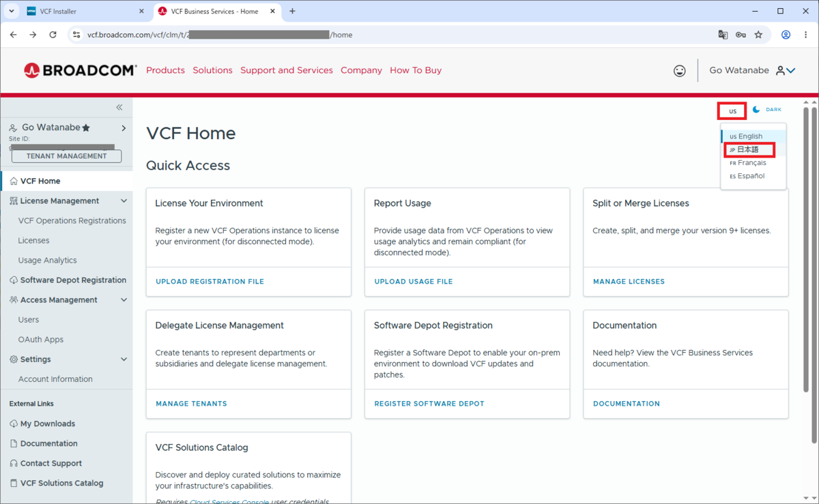
Task: Click the Contact Support headset icon
Action: 14,463
